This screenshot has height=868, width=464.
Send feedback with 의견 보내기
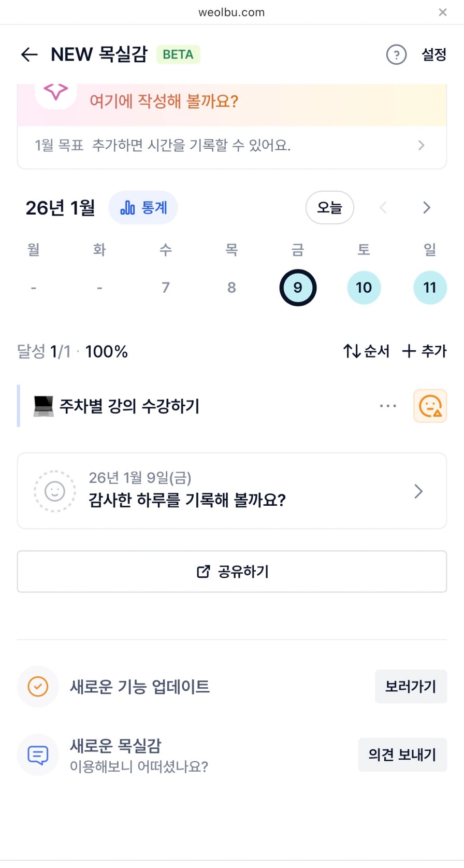(402, 755)
